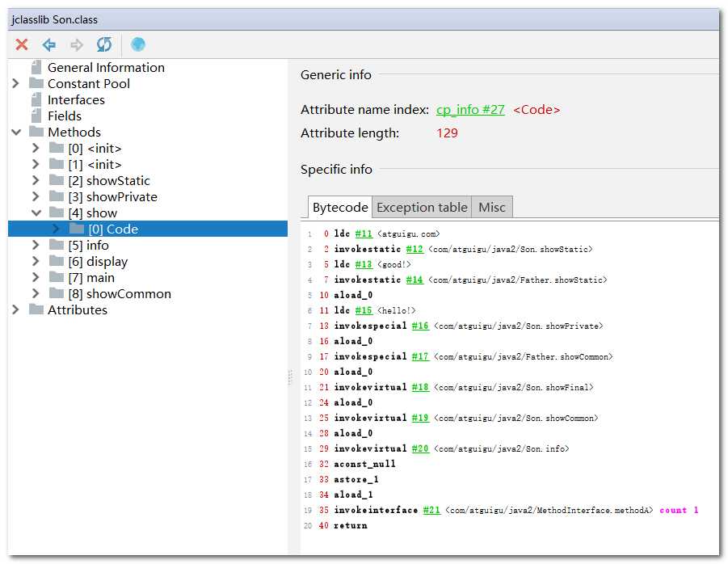Click the reload class file icon
The width and height of the screenshot is (728, 564).
point(104,44)
